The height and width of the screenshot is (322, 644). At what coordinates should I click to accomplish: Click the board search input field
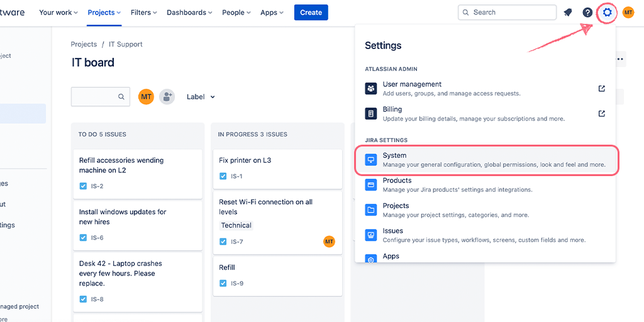pos(101,97)
